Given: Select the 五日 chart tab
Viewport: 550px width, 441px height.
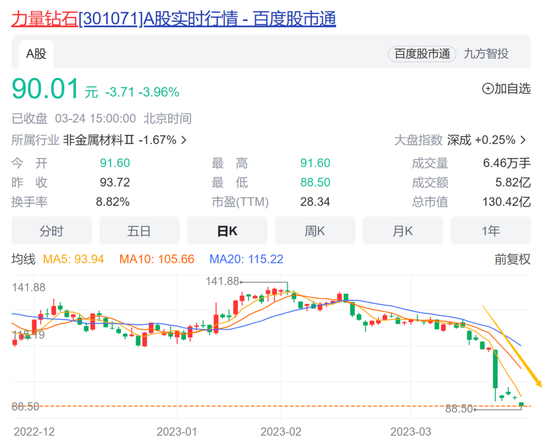Looking at the screenshot, I should [x=139, y=231].
